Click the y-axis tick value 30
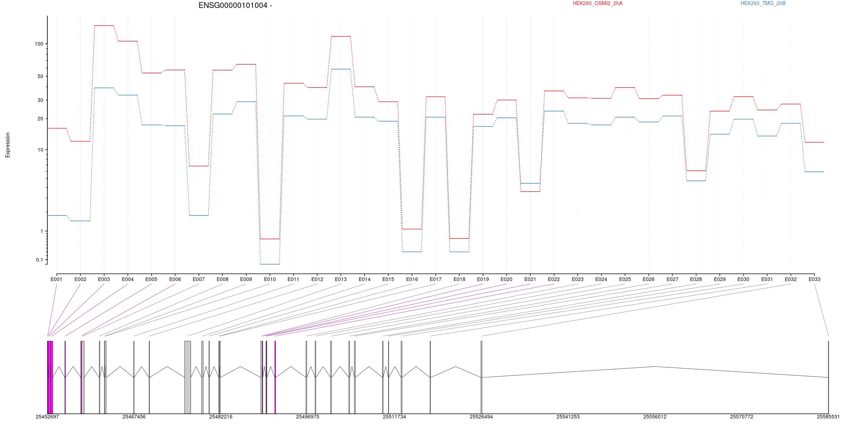This screenshot has width=868, height=434. click(x=40, y=100)
